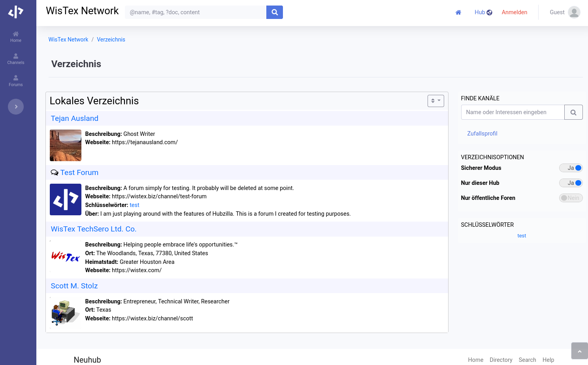This screenshot has width=588, height=365.
Task: Select Help in the footer menu
Action: (x=548, y=360)
